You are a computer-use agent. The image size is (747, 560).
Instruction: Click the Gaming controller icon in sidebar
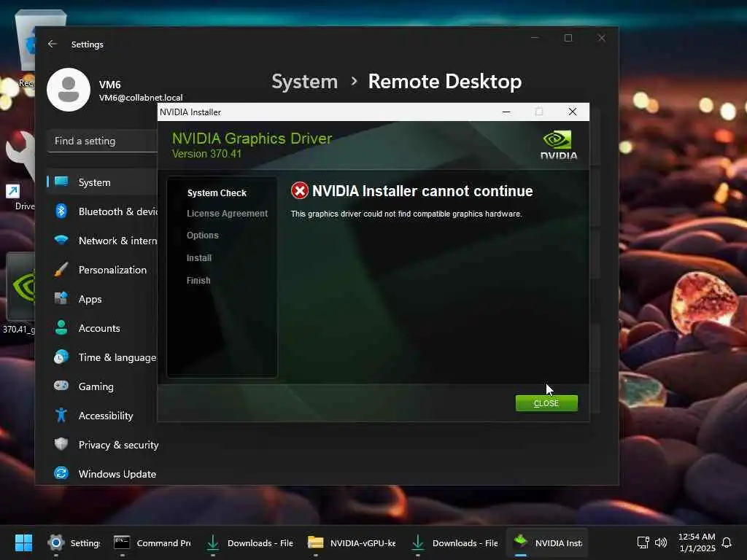tap(61, 386)
